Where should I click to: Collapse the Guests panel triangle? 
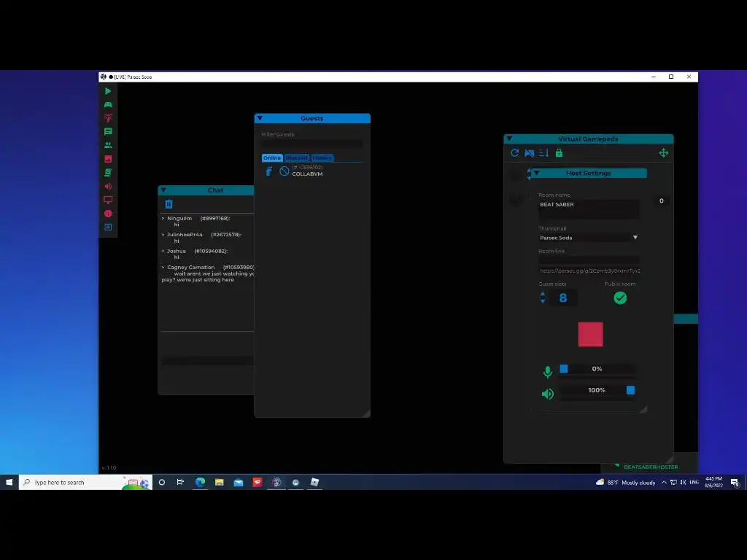click(x=260, y=118)
